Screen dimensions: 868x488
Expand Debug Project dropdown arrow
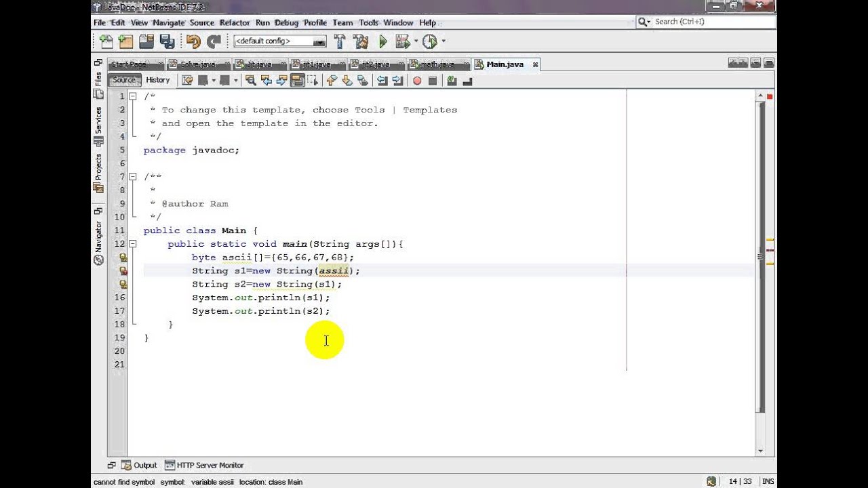click(416, 41)
